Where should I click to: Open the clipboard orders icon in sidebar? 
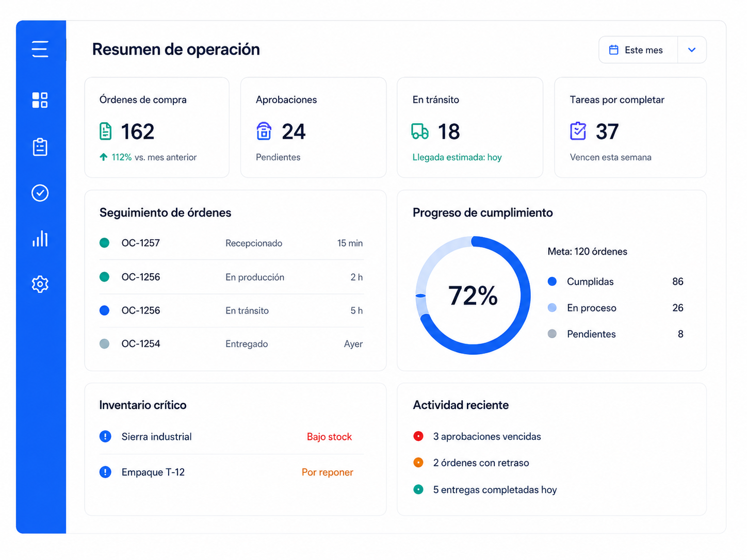40,147
